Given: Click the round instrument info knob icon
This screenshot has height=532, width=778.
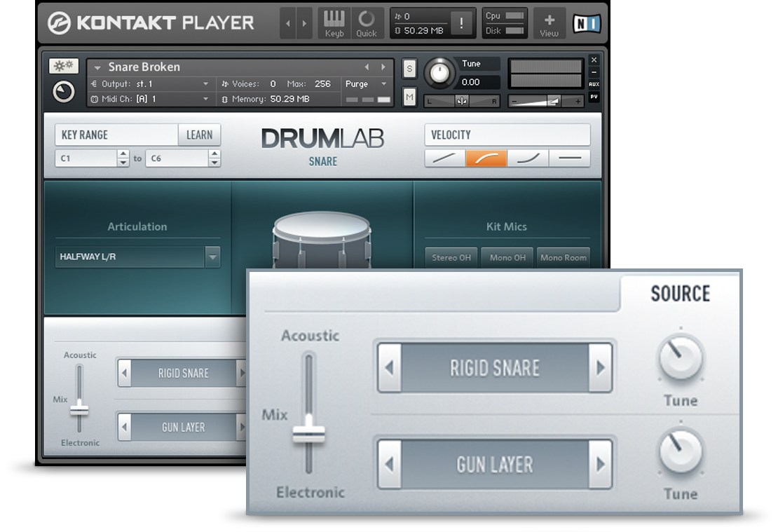Looking at the screenshot, I should (x=64, y=92).
